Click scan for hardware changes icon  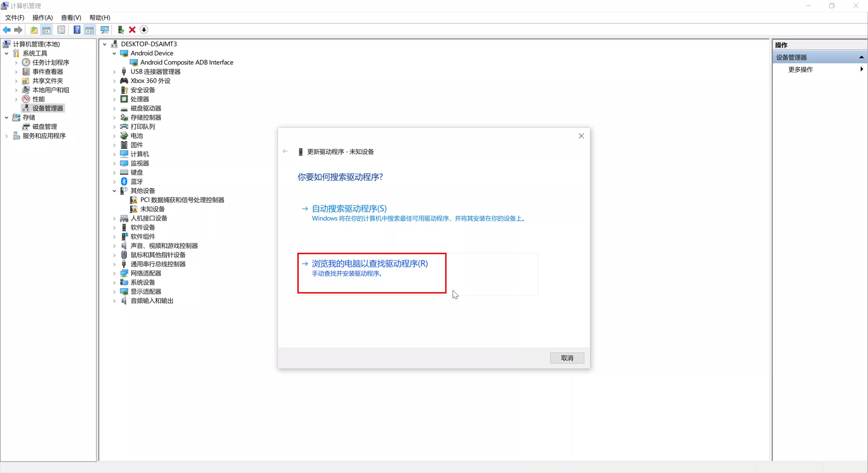105,30
